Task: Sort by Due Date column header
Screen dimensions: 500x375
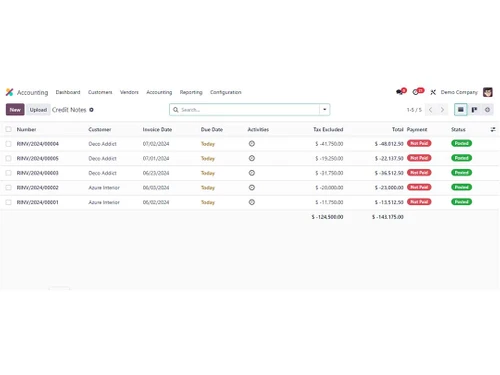Action: coord(212,129)
